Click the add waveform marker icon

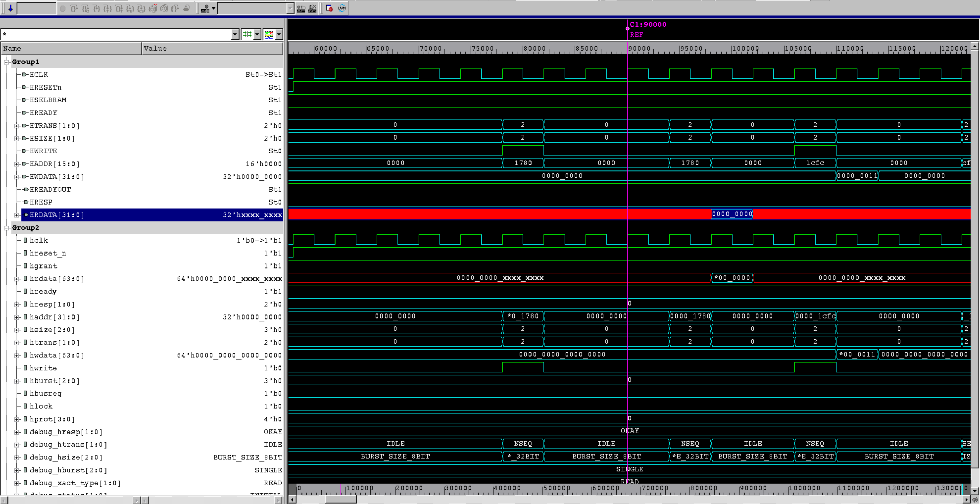pos(205,8)
